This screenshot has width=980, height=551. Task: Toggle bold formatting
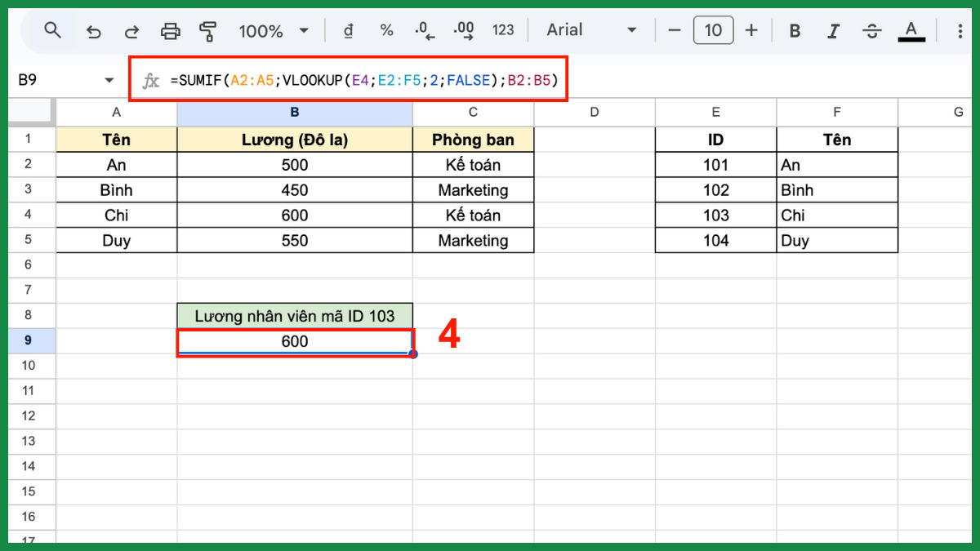pyautogui.click(x=794, y=31)
